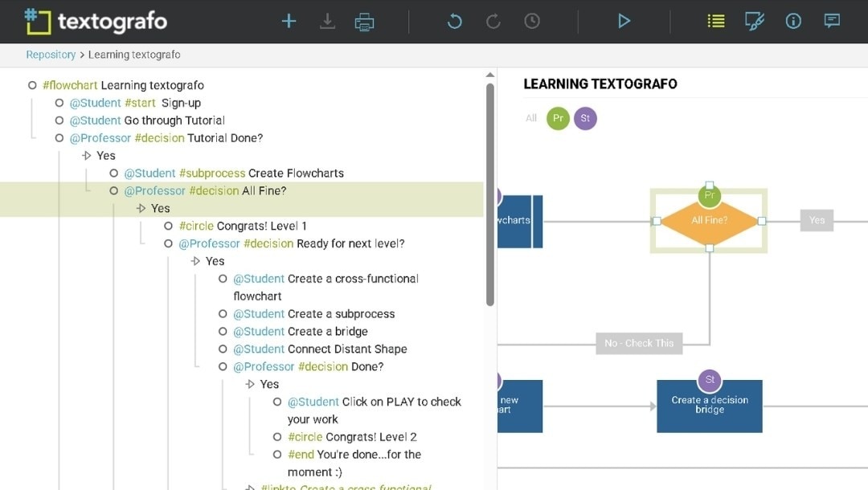Screen dimensions: 868x490
Task: Click bullet of Tutorial Done? line
Action: coord(59,137)
